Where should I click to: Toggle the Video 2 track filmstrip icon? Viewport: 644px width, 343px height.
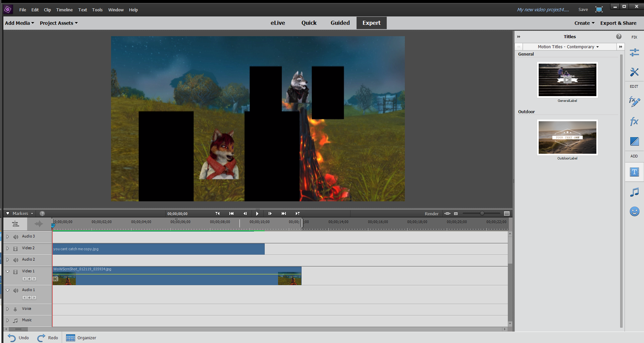15,249
